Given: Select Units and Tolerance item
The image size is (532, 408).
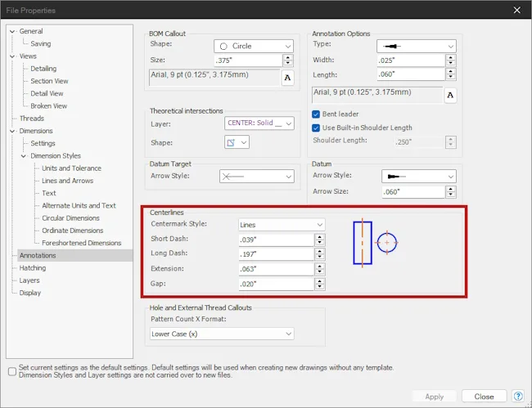Looking at the screenshot, I should pyautogui.click(x=71, y=168).
